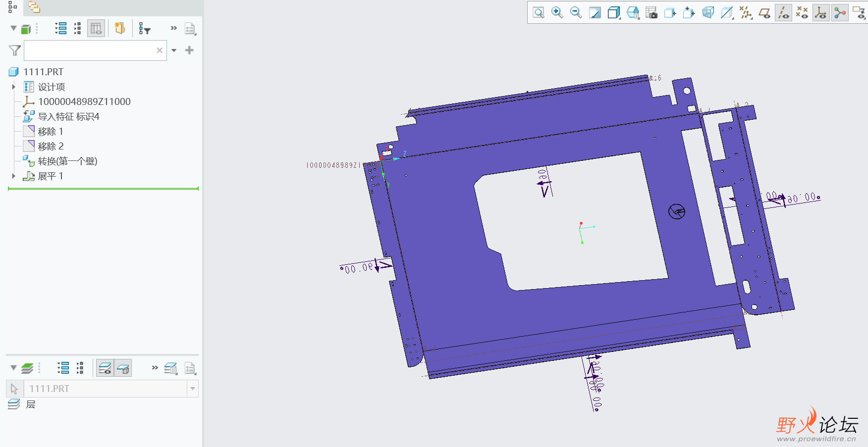Click the select arrow button beside 1111.PRT
This screenshot has width=868, height=447.
coord(14,389)
